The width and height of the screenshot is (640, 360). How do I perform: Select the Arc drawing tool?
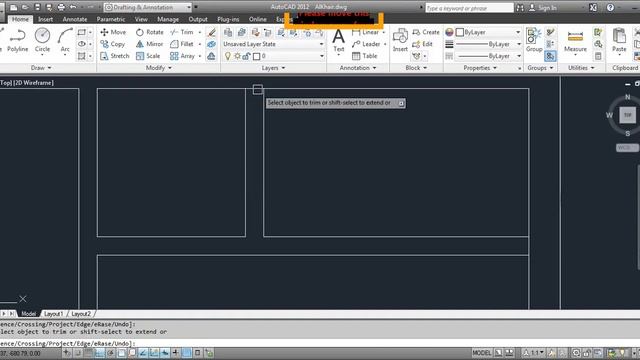tap(65, 41)
